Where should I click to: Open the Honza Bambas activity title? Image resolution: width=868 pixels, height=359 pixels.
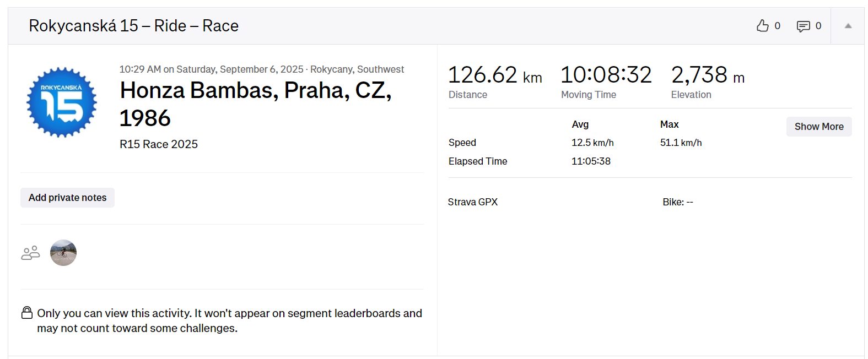tap(255, 104)
